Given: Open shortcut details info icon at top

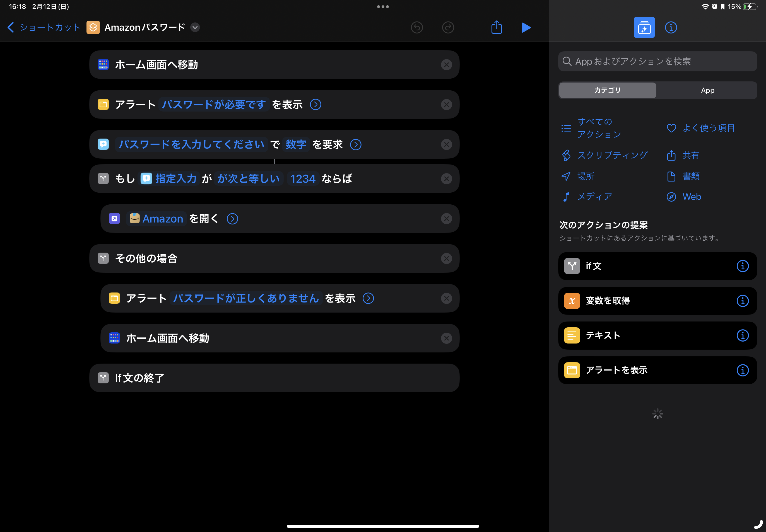Looking at the screenshot, I should pos(671,27).
